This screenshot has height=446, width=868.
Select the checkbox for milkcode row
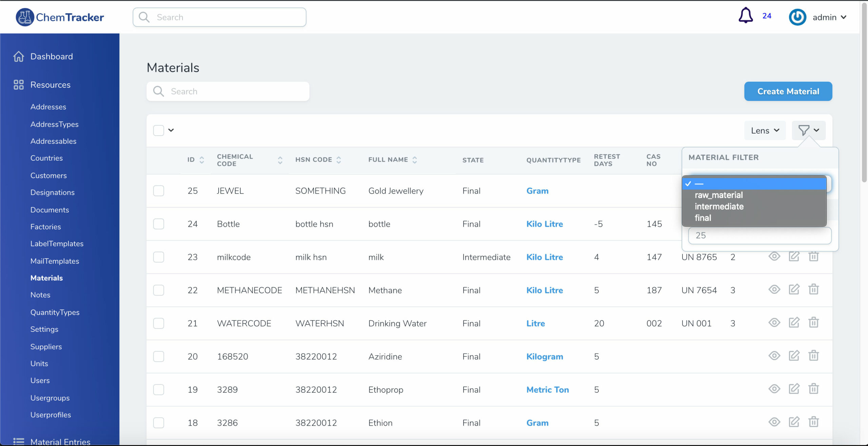coord(159,257)
